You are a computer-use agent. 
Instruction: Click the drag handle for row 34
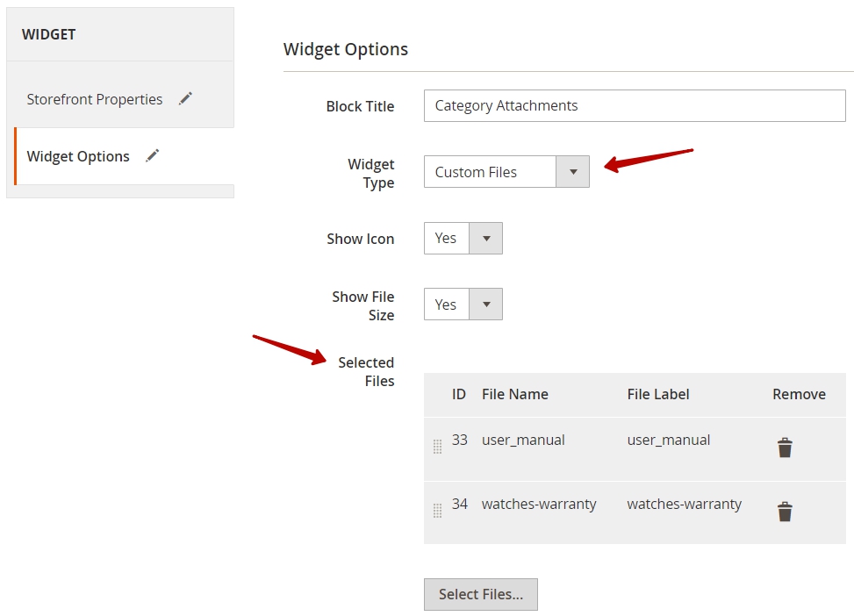(437, 511)
